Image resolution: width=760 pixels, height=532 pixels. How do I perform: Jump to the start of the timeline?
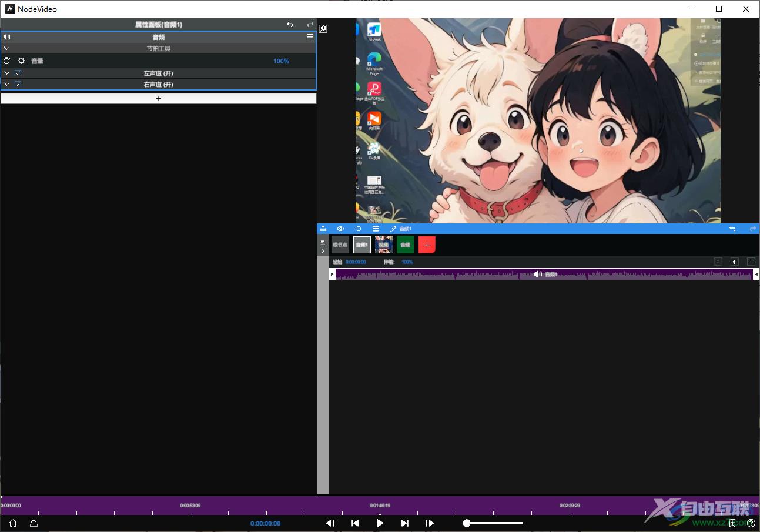tap(355, 523)
